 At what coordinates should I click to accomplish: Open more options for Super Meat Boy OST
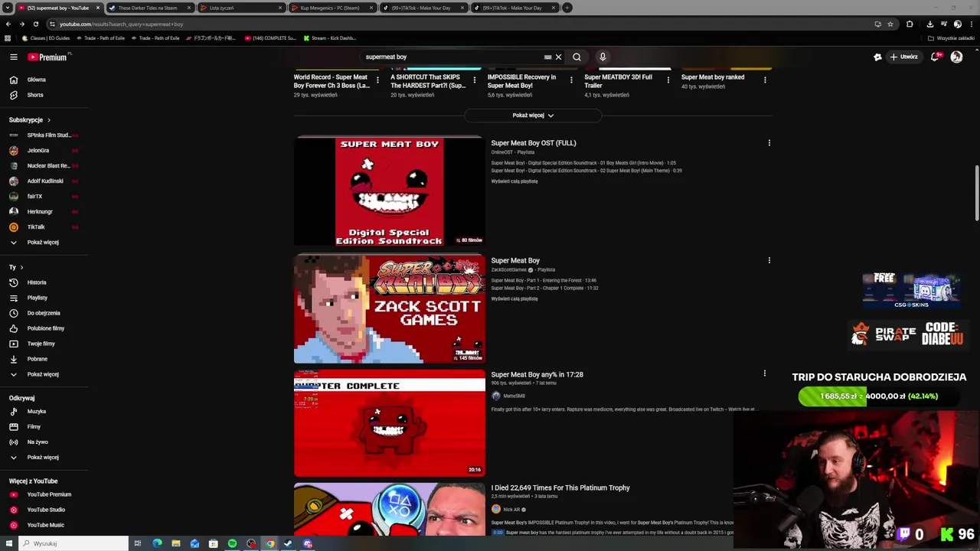pyautogui.click(x=769, y=143)
